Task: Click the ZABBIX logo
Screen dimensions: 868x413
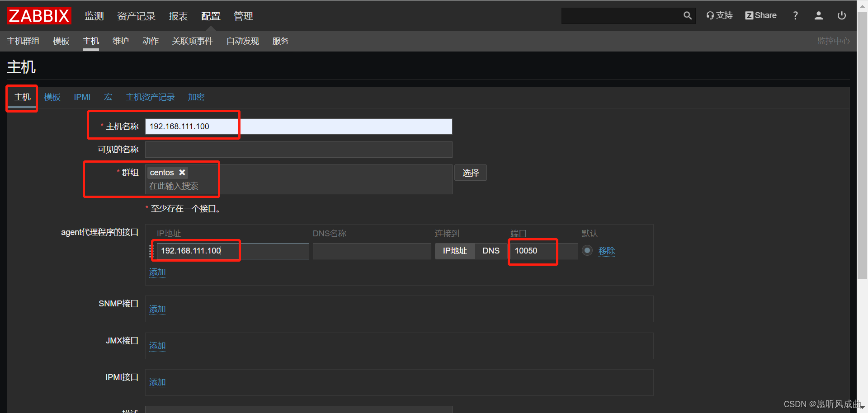Action: pos(39,16)
